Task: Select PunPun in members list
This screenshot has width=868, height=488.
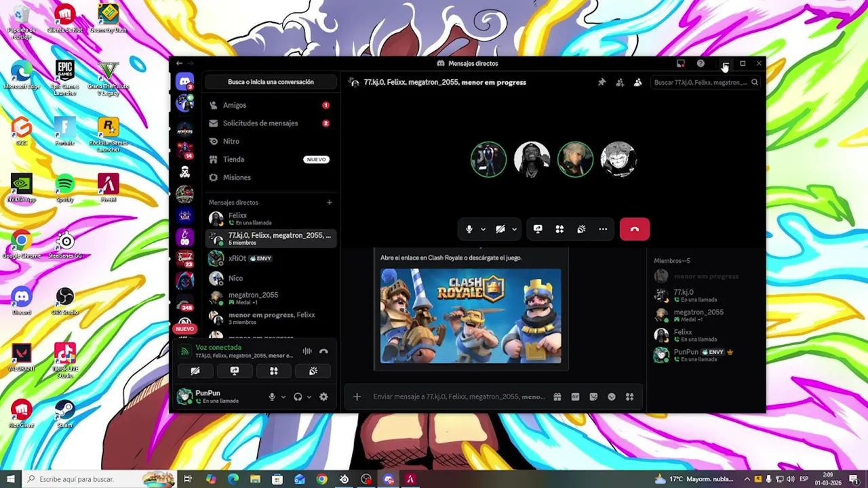Action: click(705, 354)
